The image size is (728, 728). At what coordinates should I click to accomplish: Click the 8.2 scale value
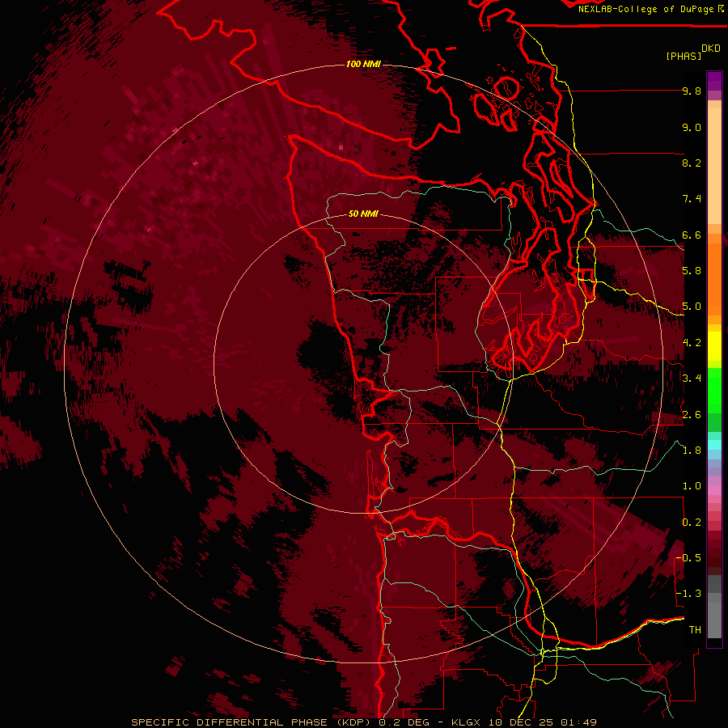tap(692, 163)
